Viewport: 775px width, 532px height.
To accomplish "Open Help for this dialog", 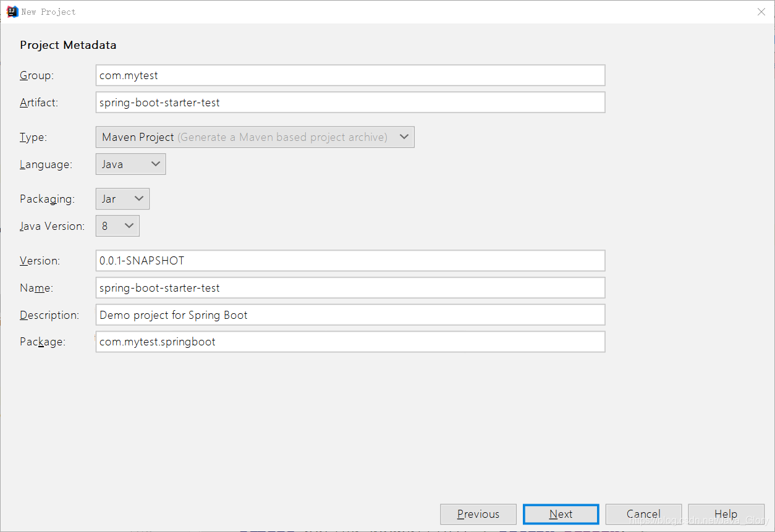I will click(x=726, y=514).
